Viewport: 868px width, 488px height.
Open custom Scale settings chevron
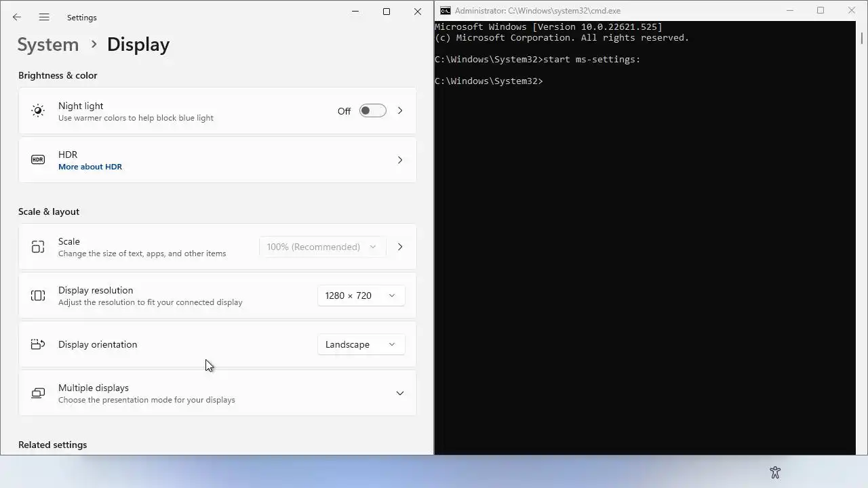coord(400,247)
